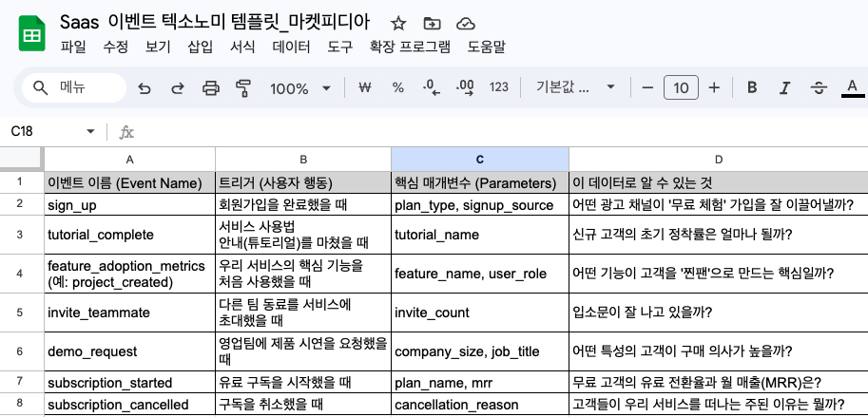Screen dimensions: 868x417
Task: Format as percent
Action: point(397,87)
